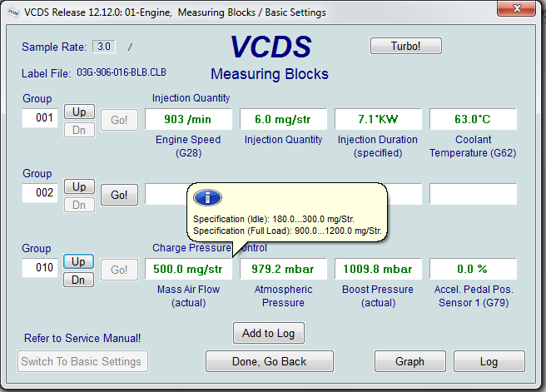
Task: Open the Graph view
Action: click(x=410, y=361)
